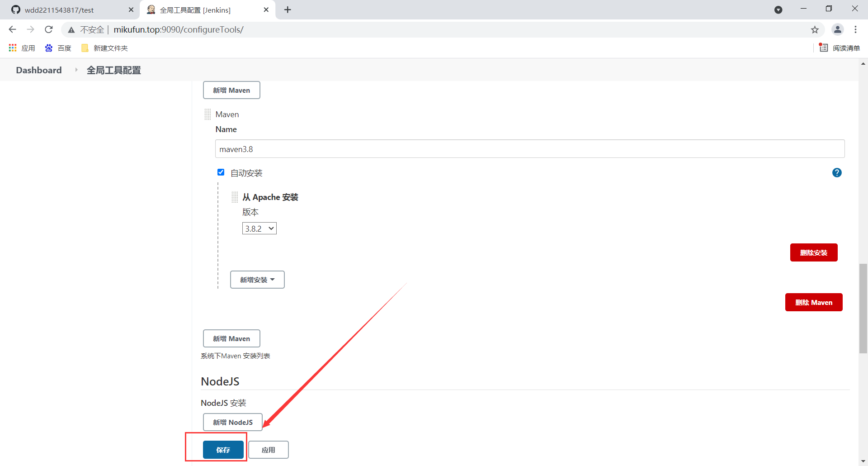The width and height of the screenshot is (868, 466).
Task: Click the 全局工具配置 breadcrumb
Action: click(114, 70)
